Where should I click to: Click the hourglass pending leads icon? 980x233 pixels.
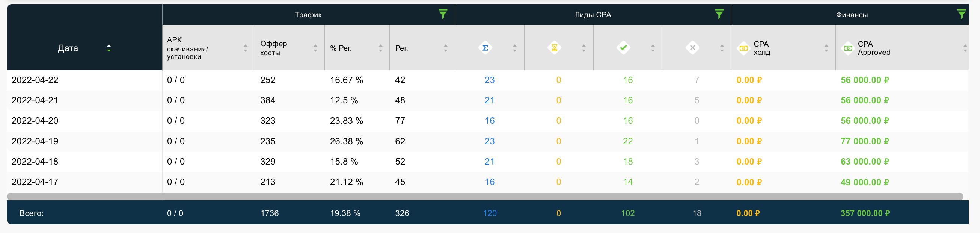pos(554,48)
